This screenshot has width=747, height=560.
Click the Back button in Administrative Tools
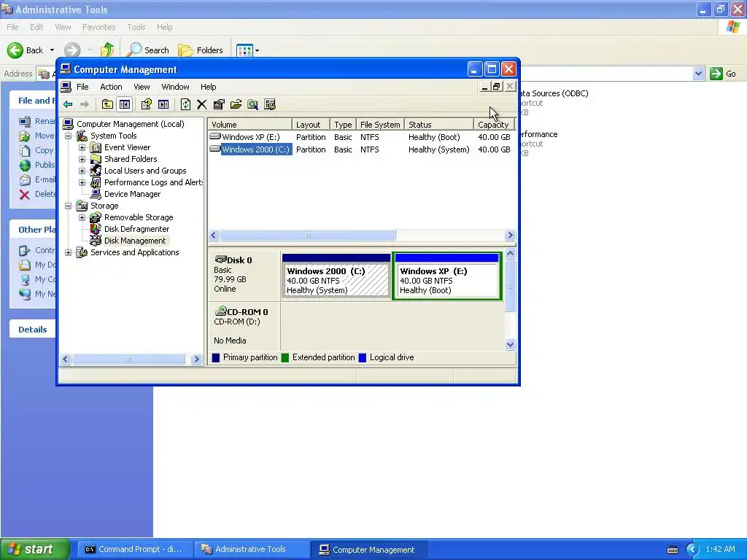click(x=26, y=50)
